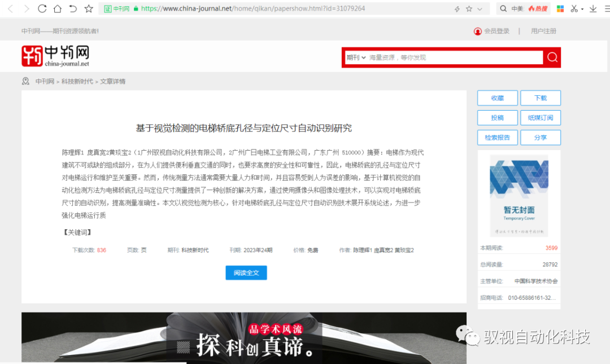Expand the 期刊 search type dropdown
Screen dimensions: 610x364
click(x=356, y=58)
